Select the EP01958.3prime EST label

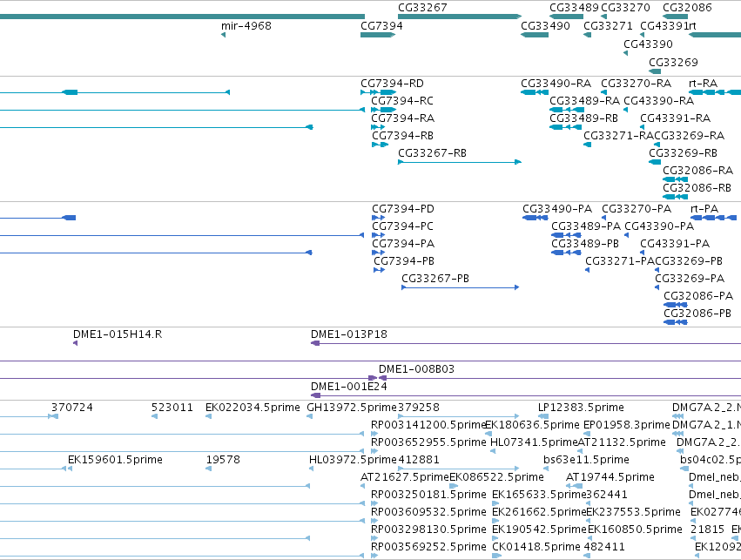click(627, 425)
